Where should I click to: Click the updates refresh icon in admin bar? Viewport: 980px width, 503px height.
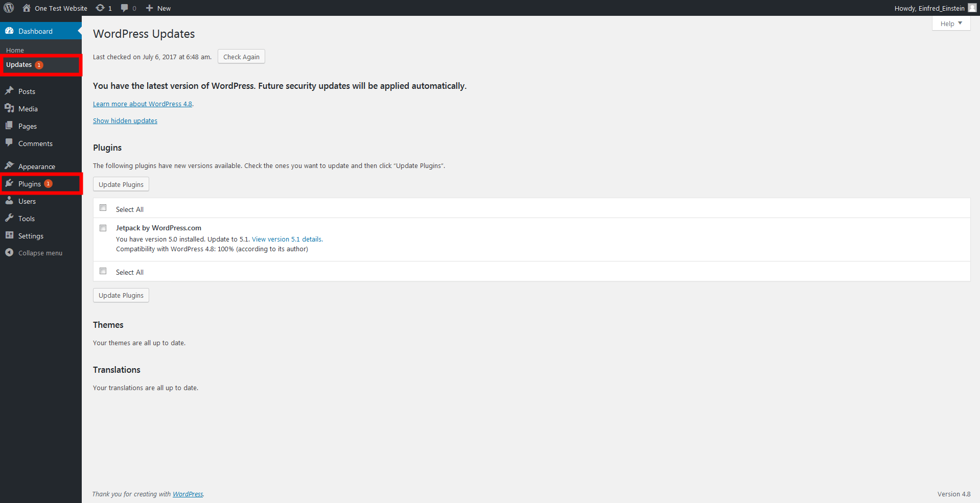pyautogui.click(x=100, y=8)
